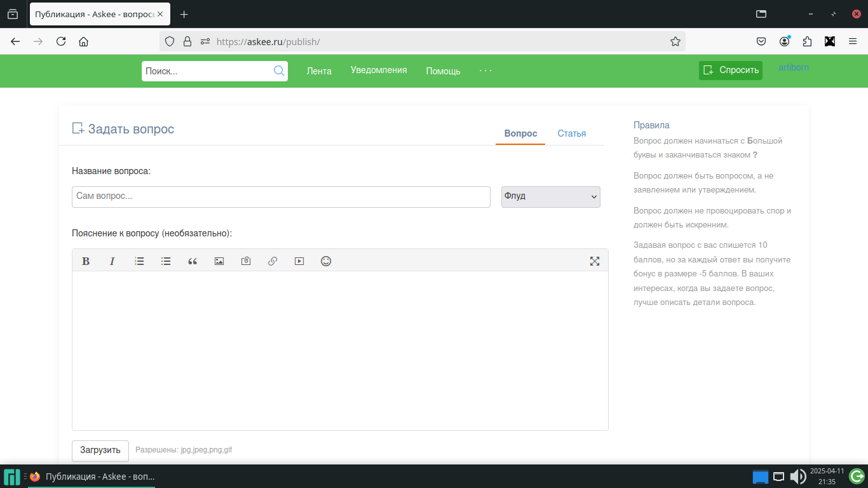The image size is (868, 488).
Task: Open the site permissions icon in address bar
Action: (205, 41)
